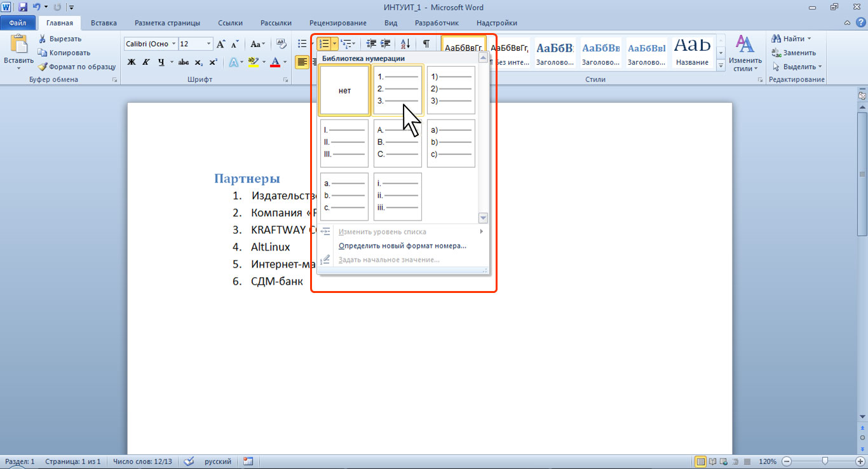
Task: Expand the Calibri font name dropdown
Action: point(174,44)
